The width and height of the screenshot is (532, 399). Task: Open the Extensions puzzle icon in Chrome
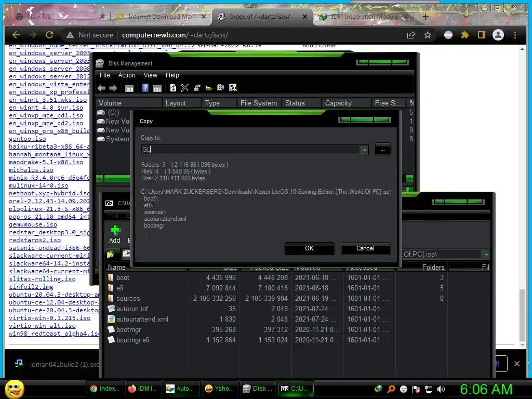[x=465, y=35]
